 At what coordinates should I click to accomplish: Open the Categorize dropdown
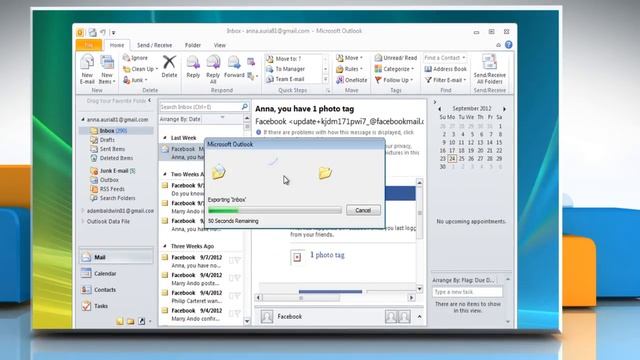click(395, 69)
